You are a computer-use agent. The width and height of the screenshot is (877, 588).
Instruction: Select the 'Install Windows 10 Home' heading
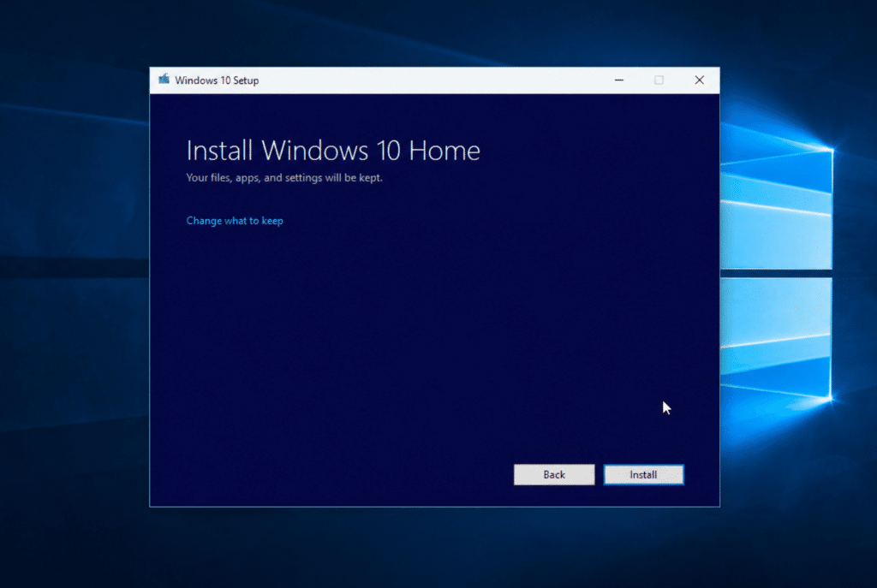pyautogui.click(x=333, y=151)
